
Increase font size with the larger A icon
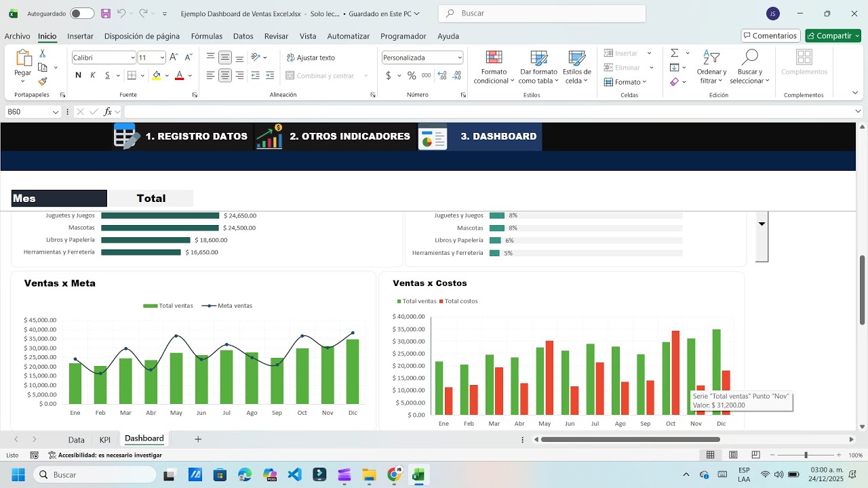click(x=174, y=58)
